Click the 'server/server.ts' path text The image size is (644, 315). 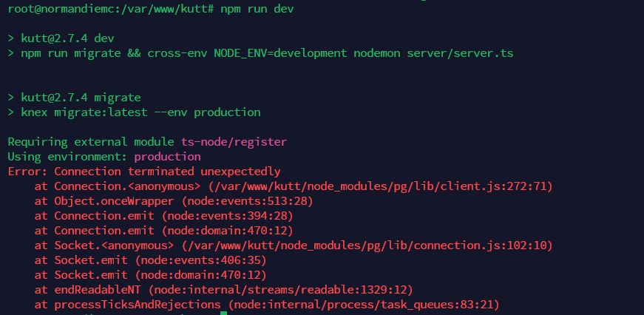(460, 53)
